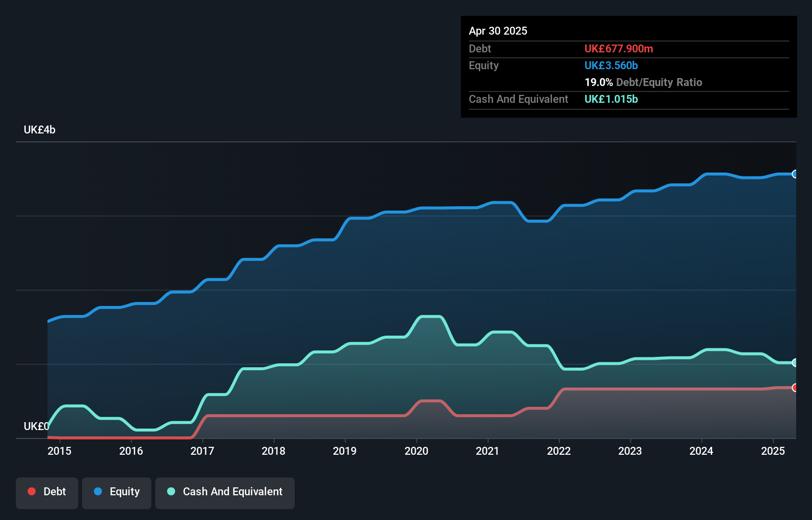Click the 2020 x-axis year label

(416, 451)
